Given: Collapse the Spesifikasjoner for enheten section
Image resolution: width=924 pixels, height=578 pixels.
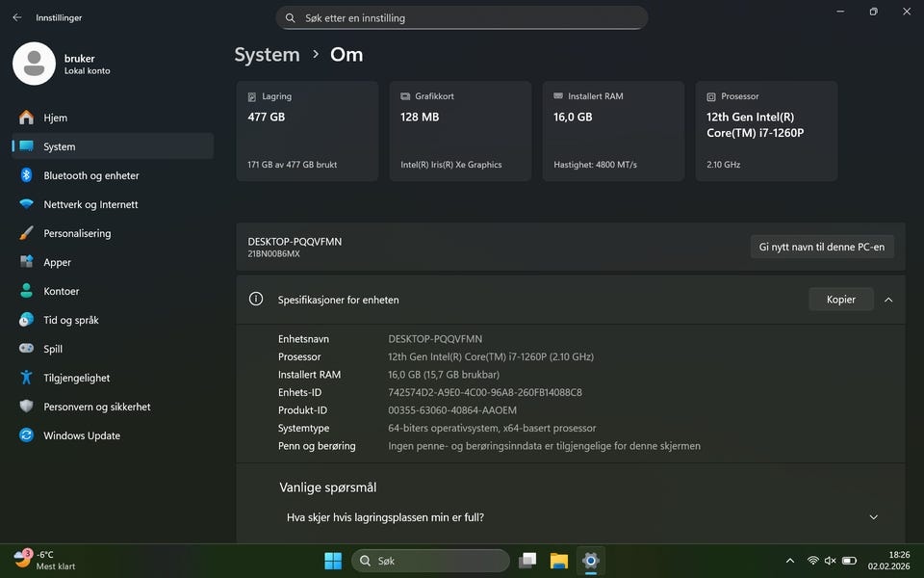Looking at the screenshot, I should [x=888, y=300].
